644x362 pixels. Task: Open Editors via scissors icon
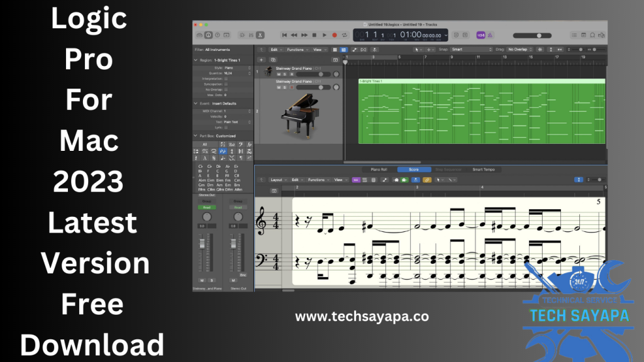coord(260,35)
